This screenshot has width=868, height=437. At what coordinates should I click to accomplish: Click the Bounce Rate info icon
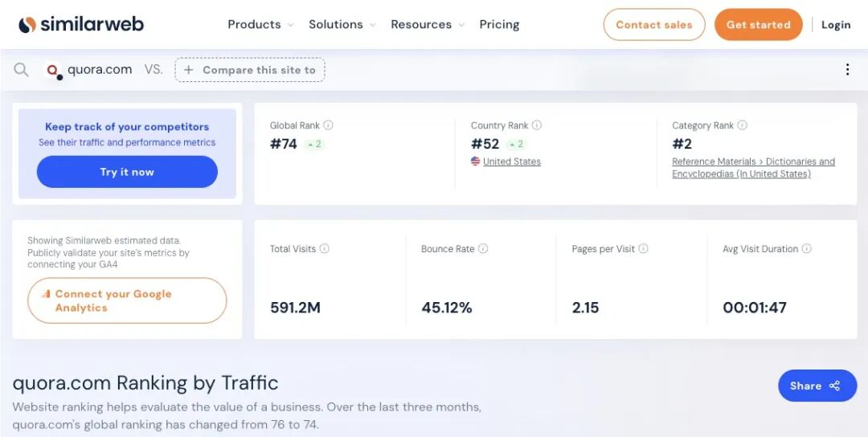click(x=483, y=249)
